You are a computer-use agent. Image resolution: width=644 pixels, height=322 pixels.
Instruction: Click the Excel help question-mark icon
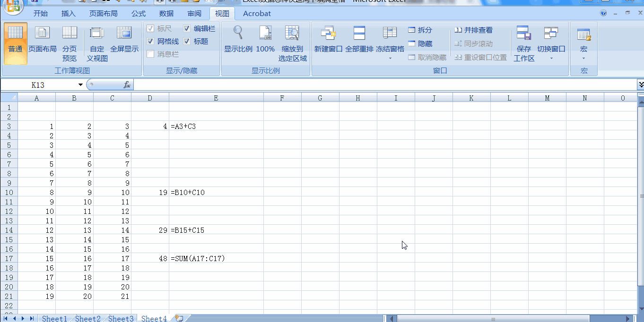coord(603,13)
